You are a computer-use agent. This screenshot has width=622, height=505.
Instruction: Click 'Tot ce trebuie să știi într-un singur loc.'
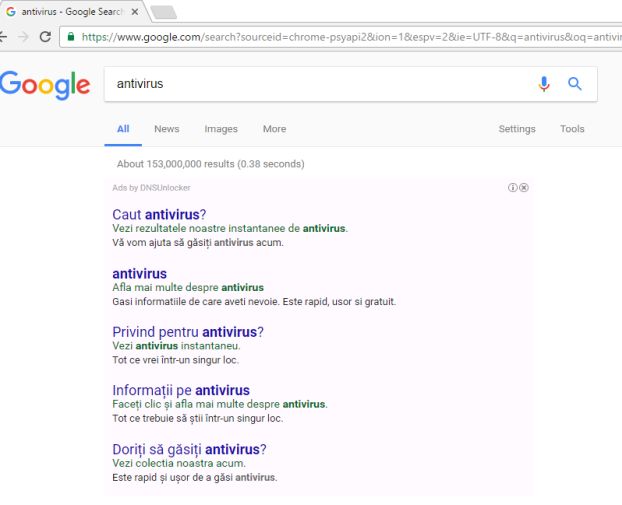[198, 419]
